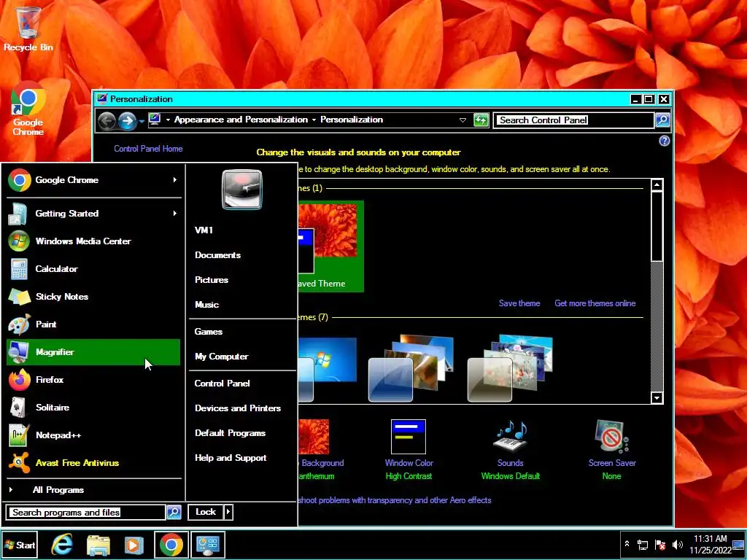Expand Google Chrome jump list arrow
Screen dimensions: 747x560
pos(175,180)
